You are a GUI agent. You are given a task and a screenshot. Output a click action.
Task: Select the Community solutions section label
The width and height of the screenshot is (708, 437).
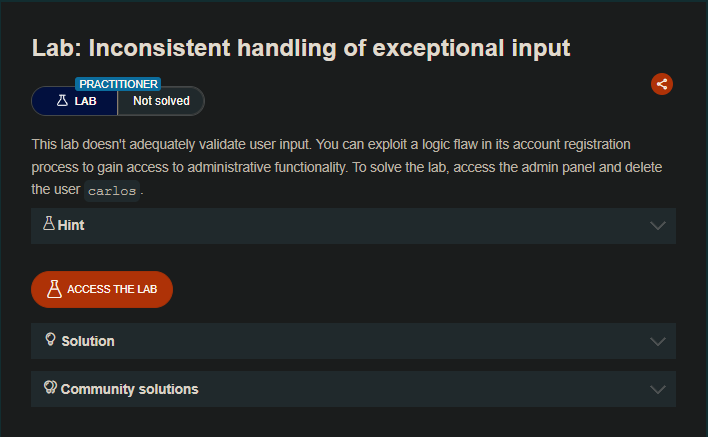129,389
